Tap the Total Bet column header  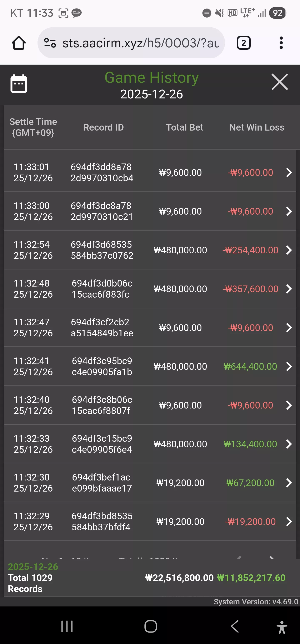coord(185,127)
